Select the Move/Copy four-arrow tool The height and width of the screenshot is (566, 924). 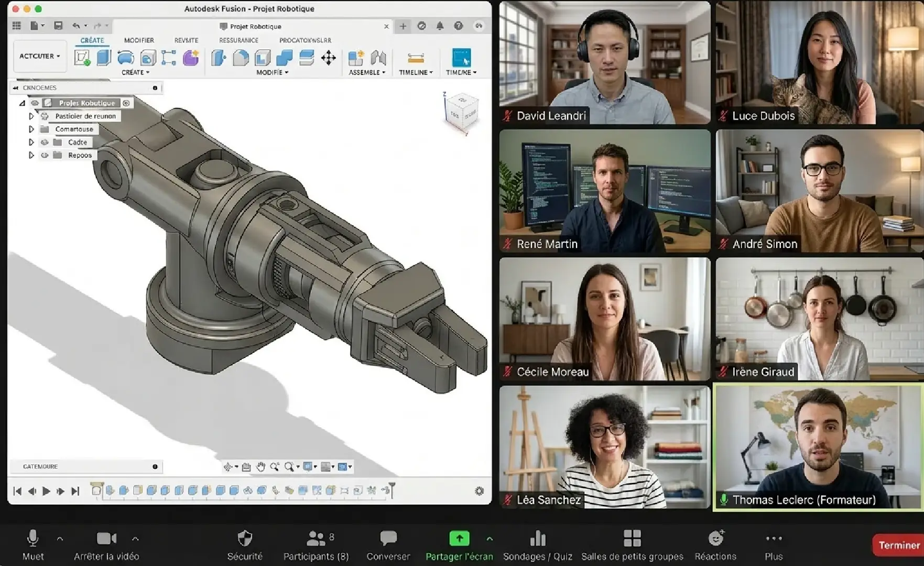(x=329, y=58)
